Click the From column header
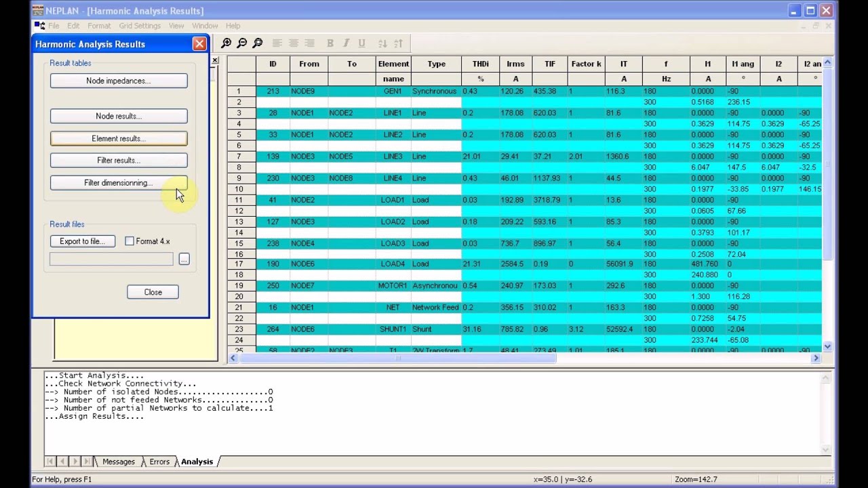Viewport: 868px width, 488px height. [x=309, y=64]
